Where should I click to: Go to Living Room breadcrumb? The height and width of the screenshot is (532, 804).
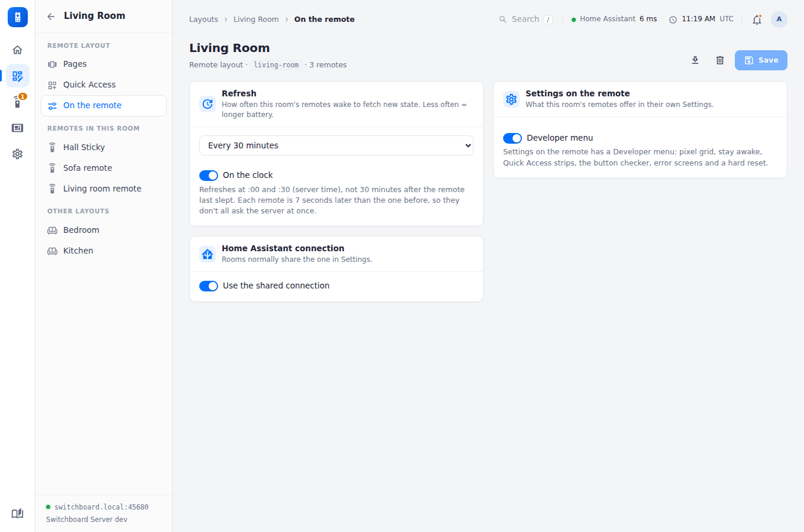click(256, 20)
